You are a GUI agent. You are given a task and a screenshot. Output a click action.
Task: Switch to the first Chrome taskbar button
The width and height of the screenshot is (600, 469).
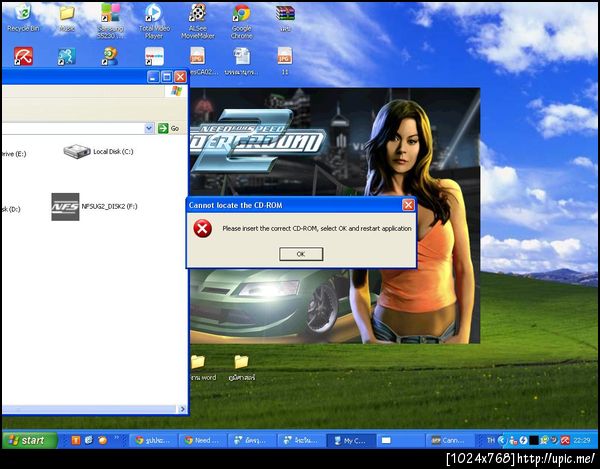pyautogui.click(x=153, y=440)
